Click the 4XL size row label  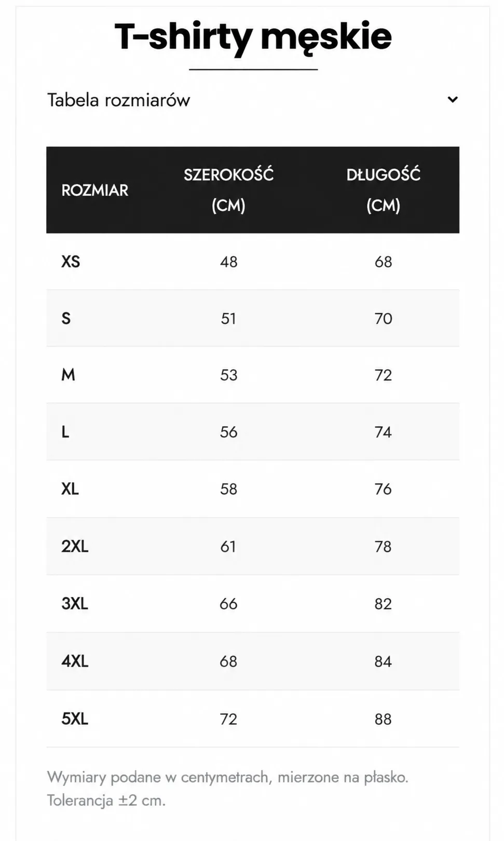(x=75, y=661)
